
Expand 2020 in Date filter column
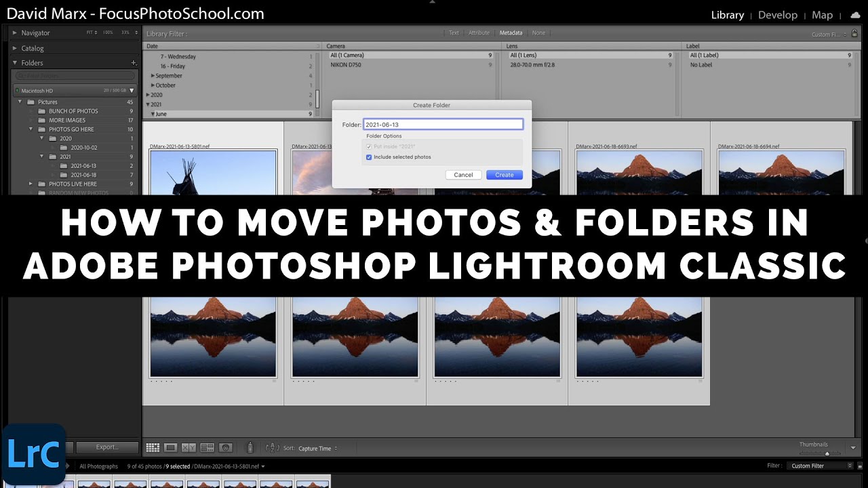coord(148,95)
